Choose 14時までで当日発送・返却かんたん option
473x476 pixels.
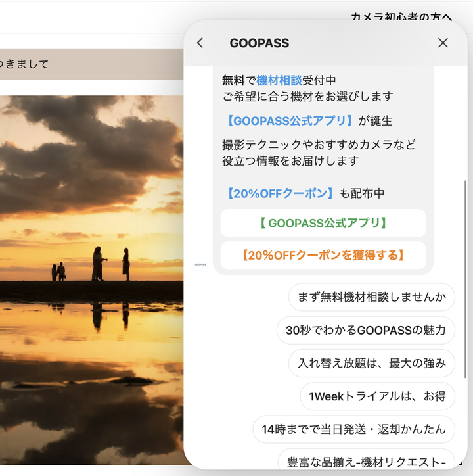click(x=353, y=429)
